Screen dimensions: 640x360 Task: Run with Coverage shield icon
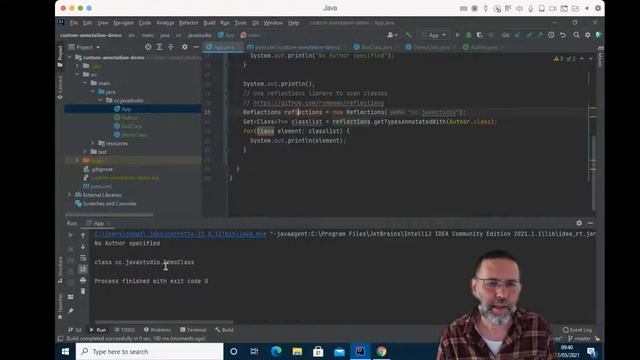[x=480, y=35]
